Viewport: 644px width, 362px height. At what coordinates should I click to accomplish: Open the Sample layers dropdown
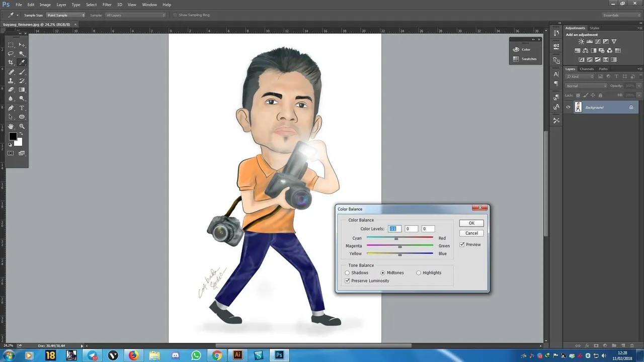point(135,15)
